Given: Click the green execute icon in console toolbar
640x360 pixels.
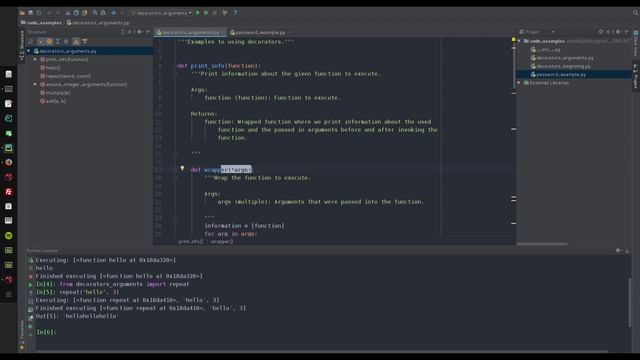Looking at the screenshot, I should click(31, 284).
